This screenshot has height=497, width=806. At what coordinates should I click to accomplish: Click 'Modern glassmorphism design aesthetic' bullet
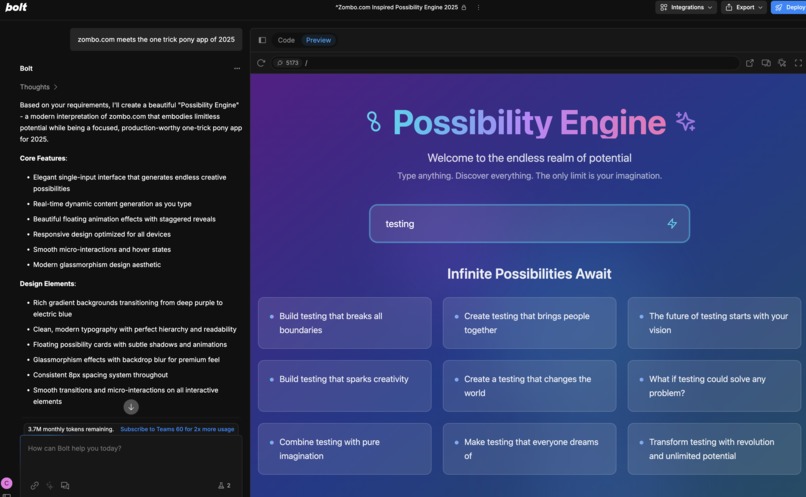97,265
